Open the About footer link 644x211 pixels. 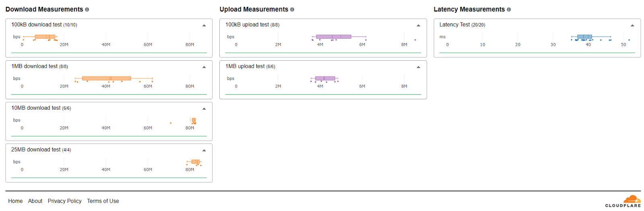(x=35, y=201)
